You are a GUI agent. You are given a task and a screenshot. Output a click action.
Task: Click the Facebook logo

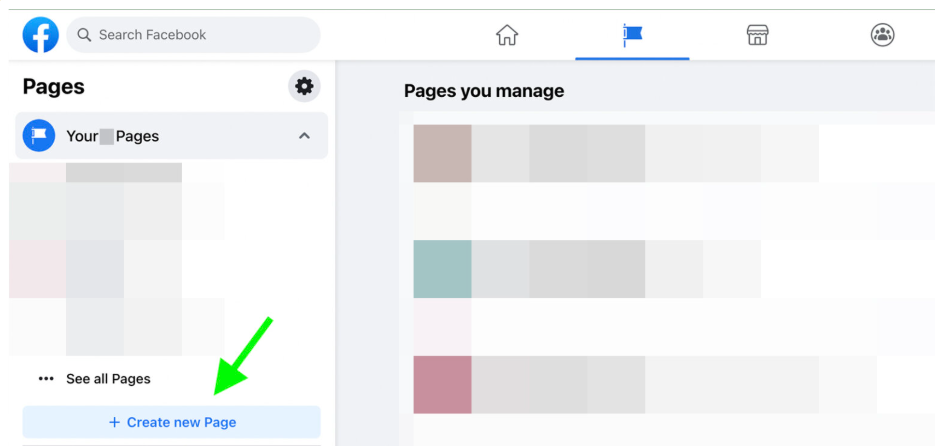41,36
